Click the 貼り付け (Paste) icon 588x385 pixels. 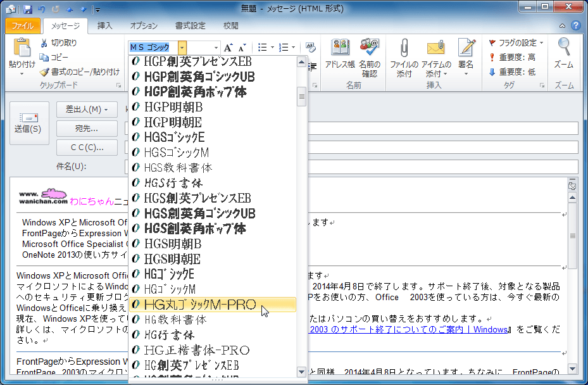click(x=22, y=48)
